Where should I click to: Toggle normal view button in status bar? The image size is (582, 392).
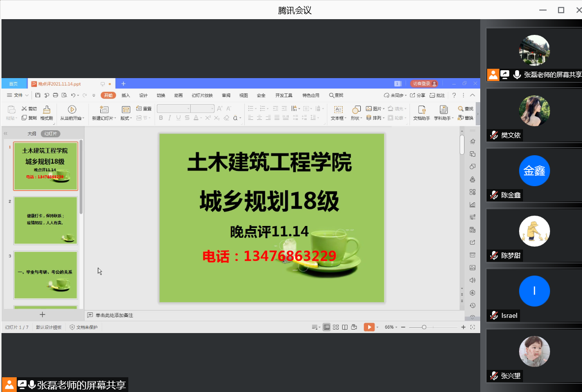click(326, 327)
